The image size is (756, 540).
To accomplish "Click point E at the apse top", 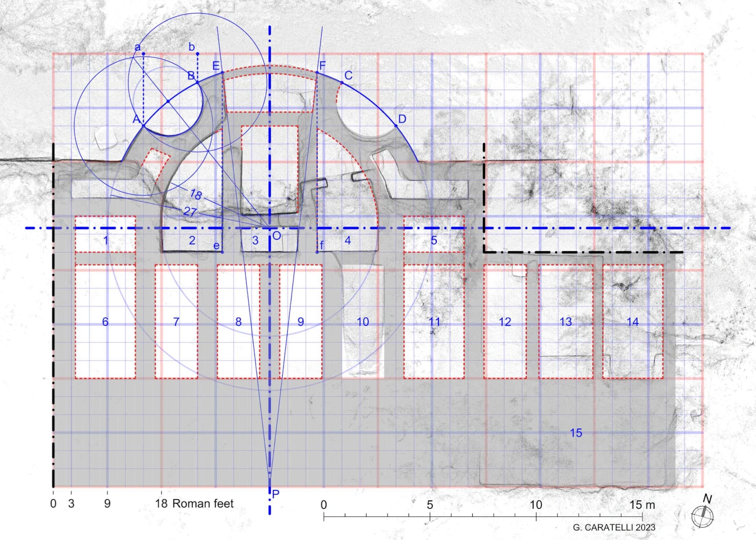I will pos(222,73).
